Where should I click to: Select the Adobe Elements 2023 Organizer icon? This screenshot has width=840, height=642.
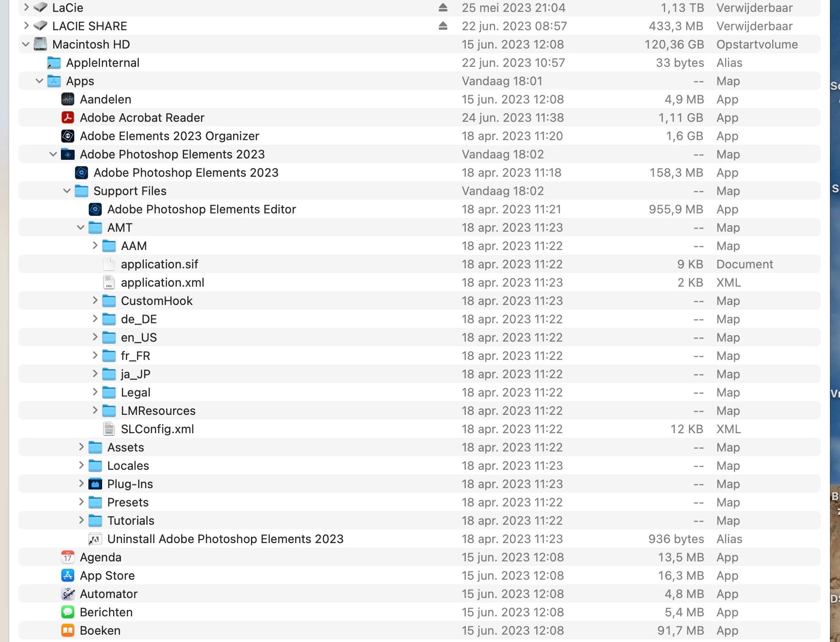pyautogui.click(x=68, y=136)
